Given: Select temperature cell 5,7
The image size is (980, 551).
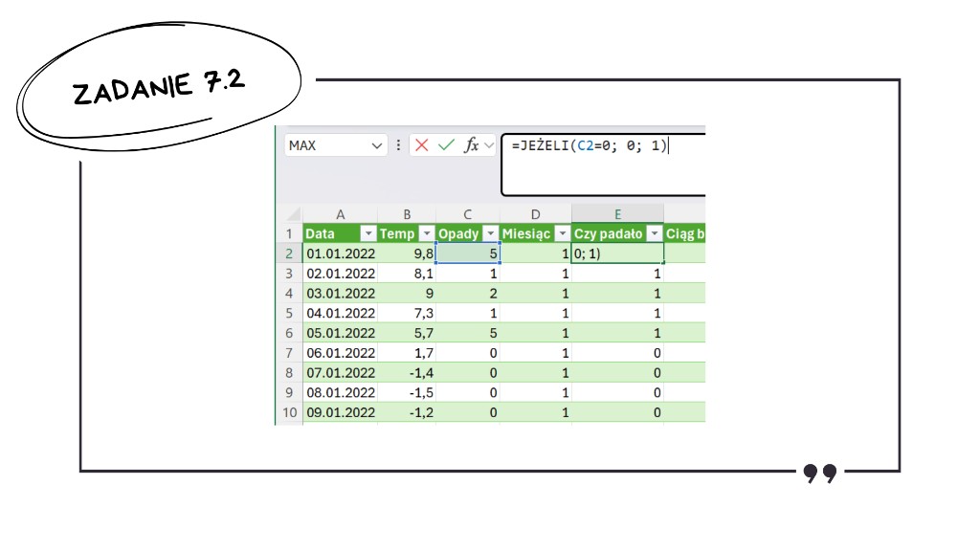Looking at the screenshot, I should click(407, 333).
